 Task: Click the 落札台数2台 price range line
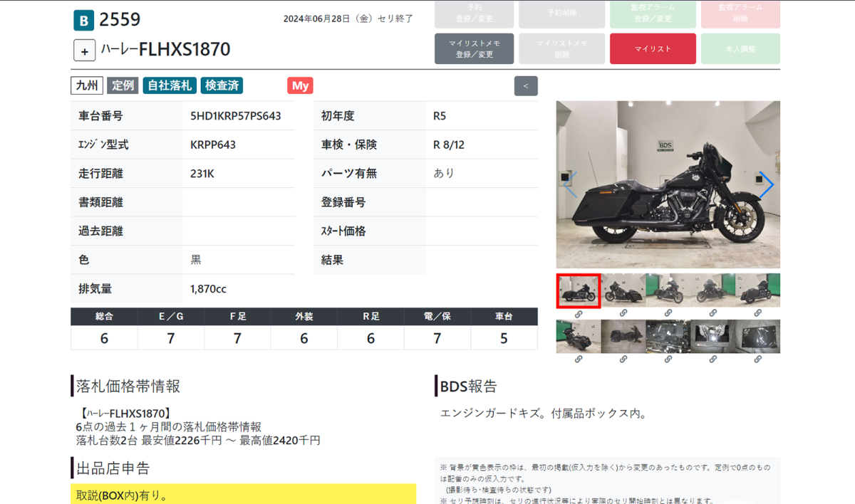[198, 441]
